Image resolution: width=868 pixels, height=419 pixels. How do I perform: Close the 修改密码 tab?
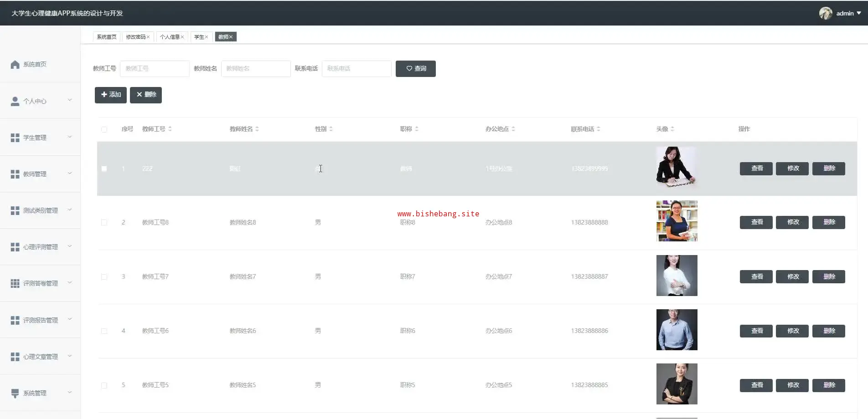[x=148, y=37]
